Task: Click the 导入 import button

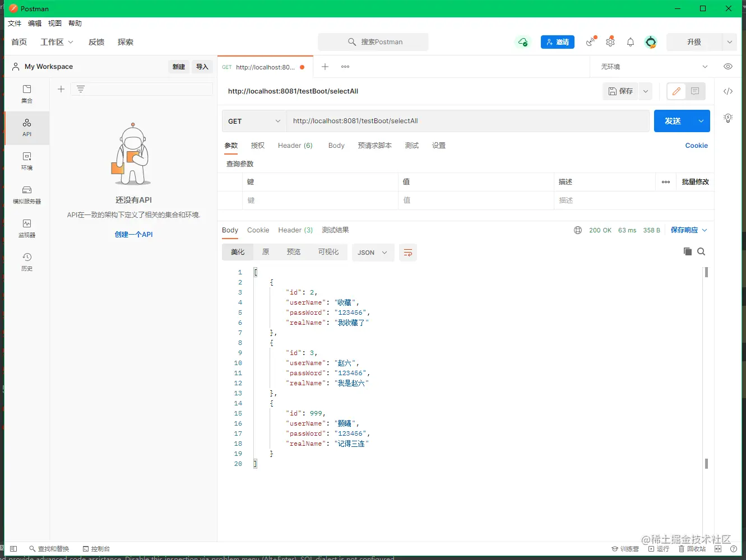Action: click(x=202, y=67)
